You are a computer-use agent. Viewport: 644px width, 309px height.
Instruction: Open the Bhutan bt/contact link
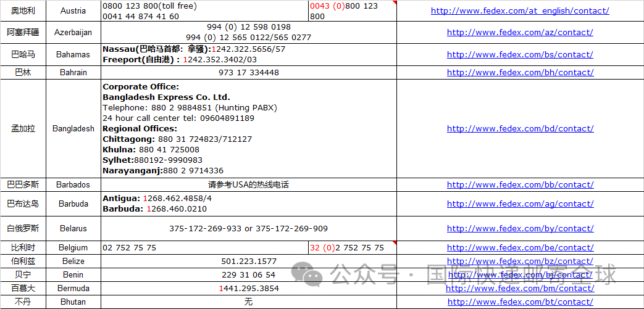click(x=520, y=302)
